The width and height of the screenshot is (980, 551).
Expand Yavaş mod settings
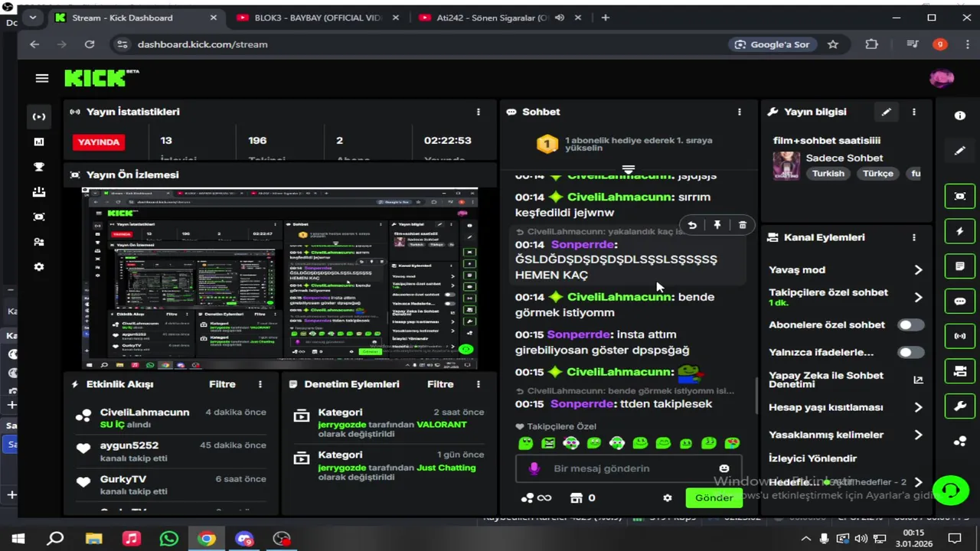click(x=918, y=269)
